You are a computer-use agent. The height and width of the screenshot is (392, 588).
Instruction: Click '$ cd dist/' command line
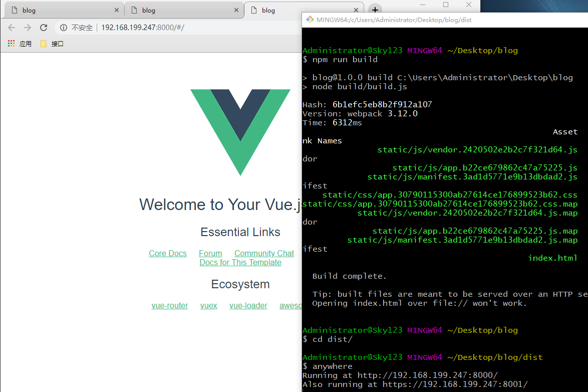(328, 339)
